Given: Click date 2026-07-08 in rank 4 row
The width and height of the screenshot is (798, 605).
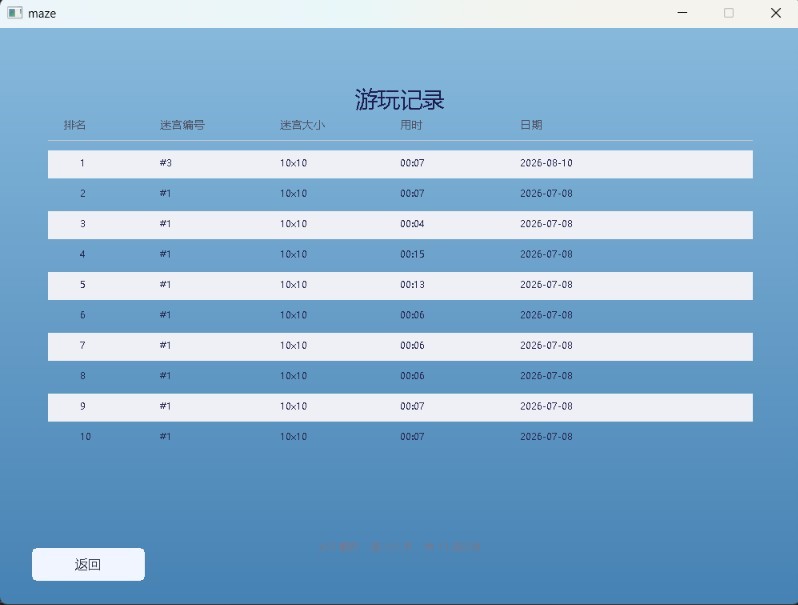Looking at the screenshot, I should (546, 254).
